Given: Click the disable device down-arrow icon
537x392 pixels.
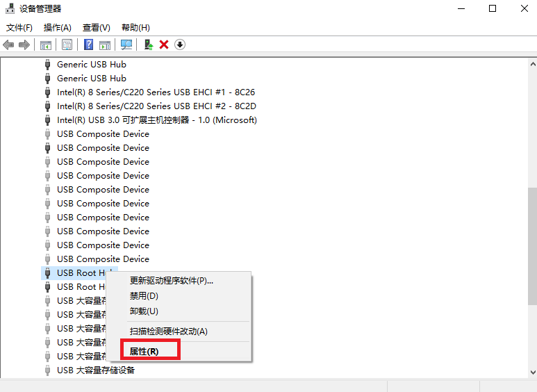Looking at the screenshot, I should click(180, 44).
